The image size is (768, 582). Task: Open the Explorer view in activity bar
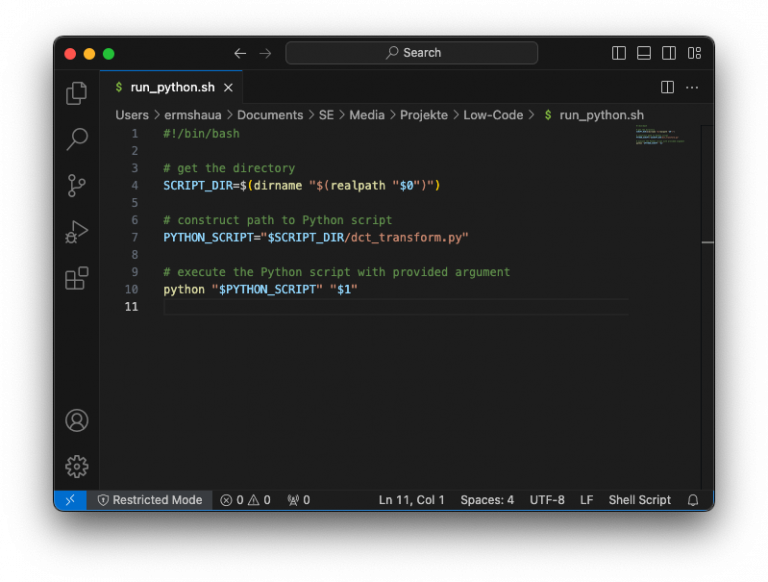(77, 93)
